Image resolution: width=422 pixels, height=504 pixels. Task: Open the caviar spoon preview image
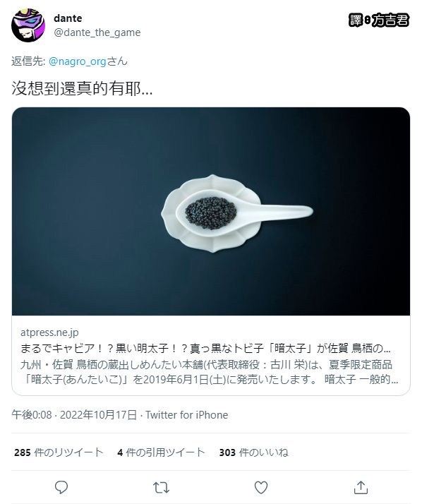211,211
